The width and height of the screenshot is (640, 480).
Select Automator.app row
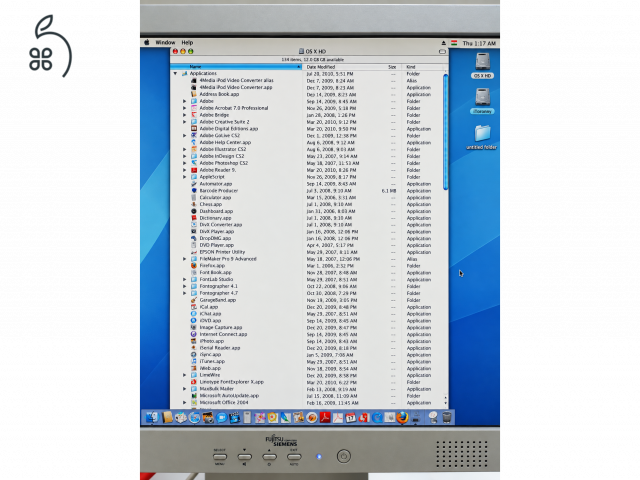coord(306,184)
